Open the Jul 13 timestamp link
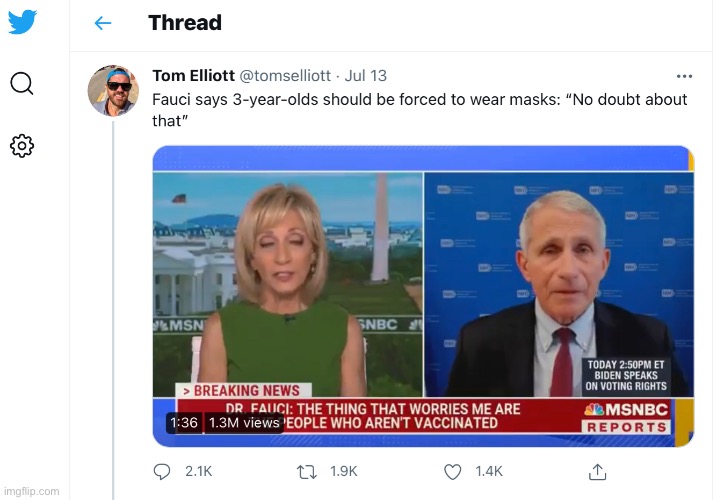 (x=366, y=76)
